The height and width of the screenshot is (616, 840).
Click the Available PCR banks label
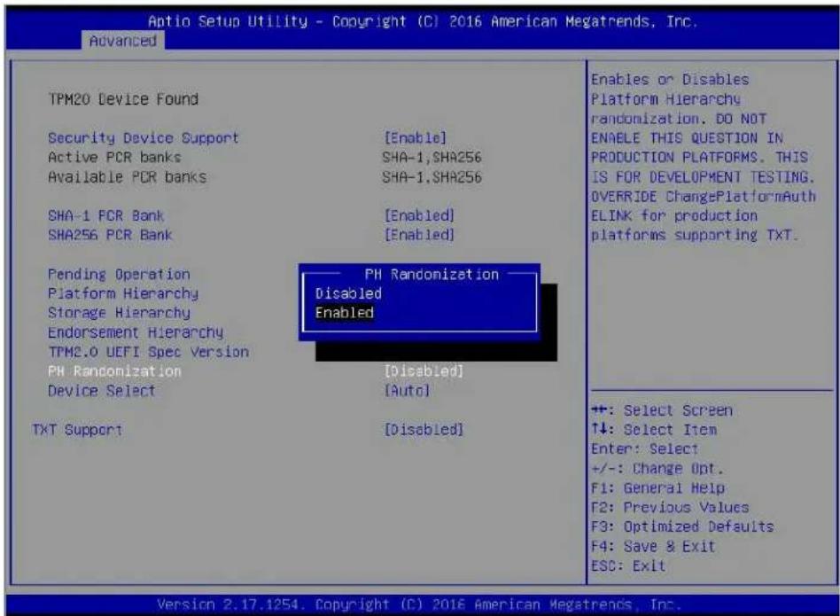point(127,177)
